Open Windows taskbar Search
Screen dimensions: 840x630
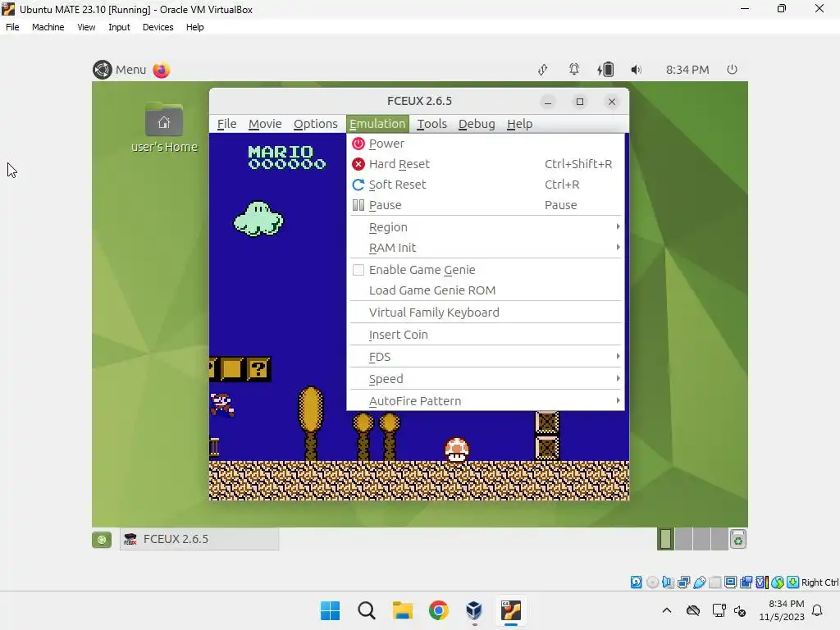(x=367, y=610)
